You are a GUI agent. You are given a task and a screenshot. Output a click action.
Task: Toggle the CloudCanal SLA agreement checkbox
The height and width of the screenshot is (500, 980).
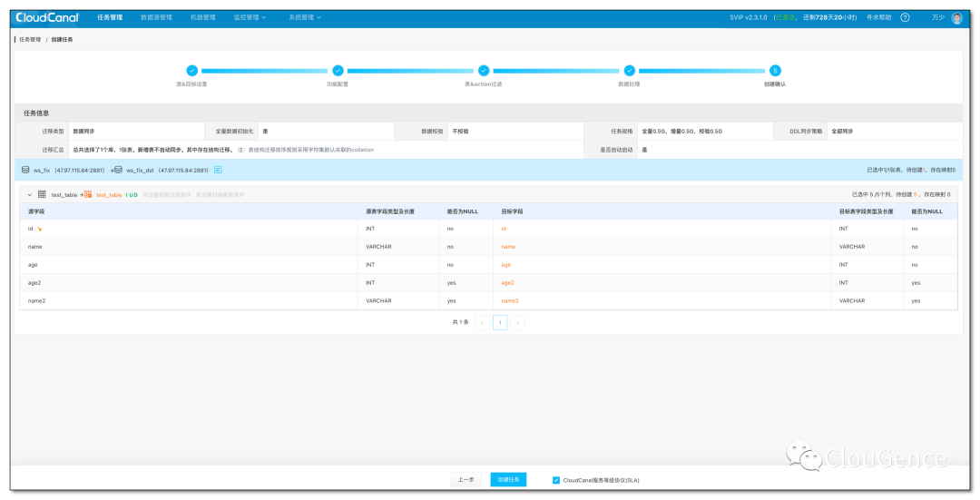click(x=555, y=480)
